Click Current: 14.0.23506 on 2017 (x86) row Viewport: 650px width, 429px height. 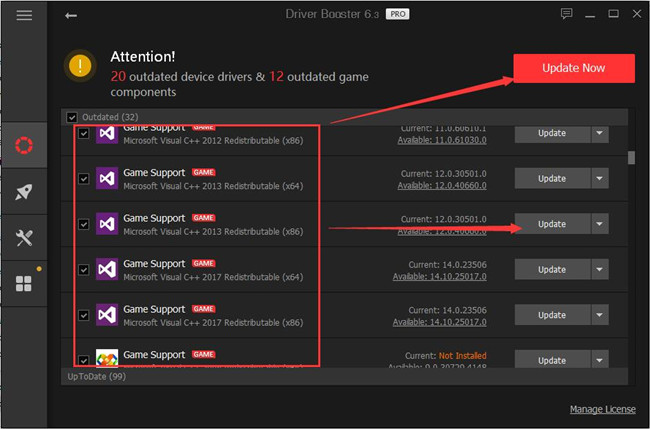pyautogui.click(x=447, y=310)
